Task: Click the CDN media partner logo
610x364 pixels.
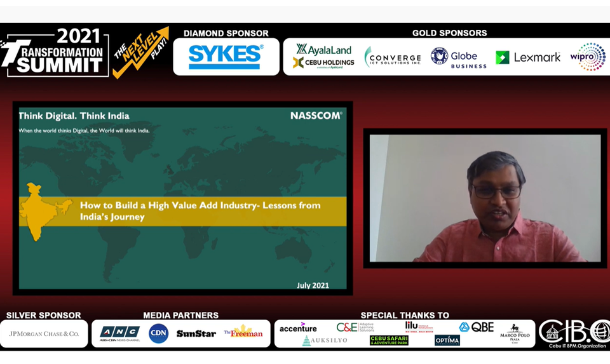Action: [x=159, y=334]
